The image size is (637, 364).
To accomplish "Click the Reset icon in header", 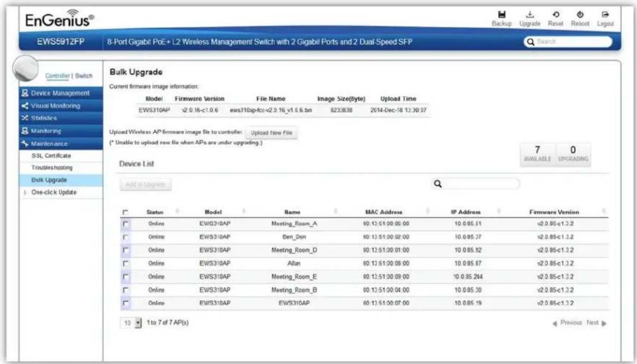I will coord(556,15).
